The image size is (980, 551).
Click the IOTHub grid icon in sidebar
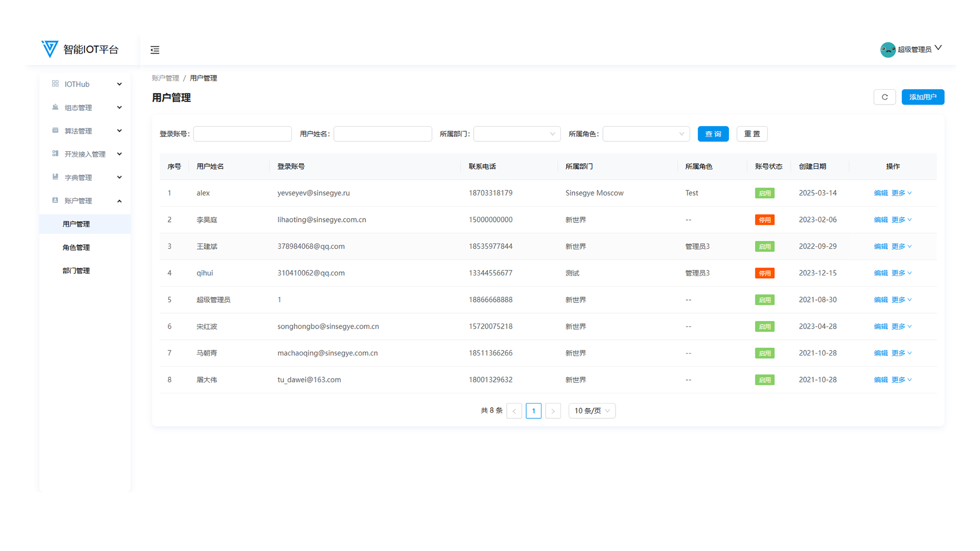(x=55, y=84)
